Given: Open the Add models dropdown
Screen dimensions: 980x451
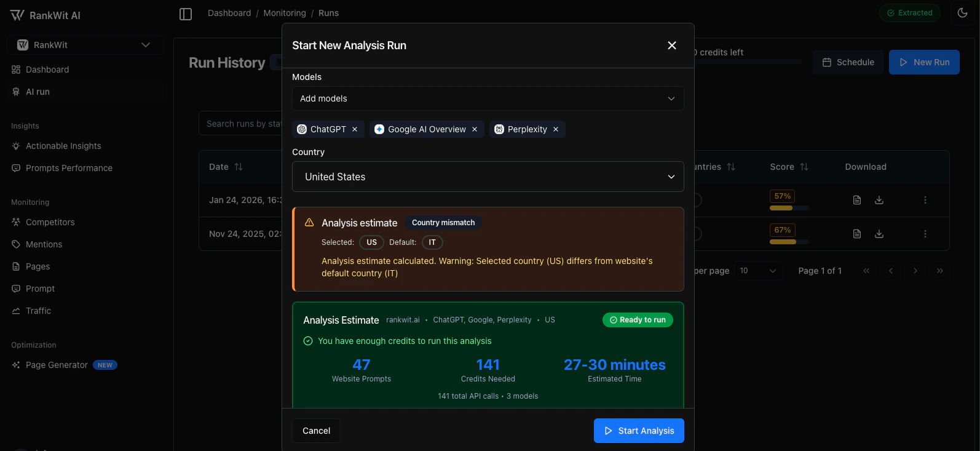Looking at the screenshot, I should (x=488, y=98).
